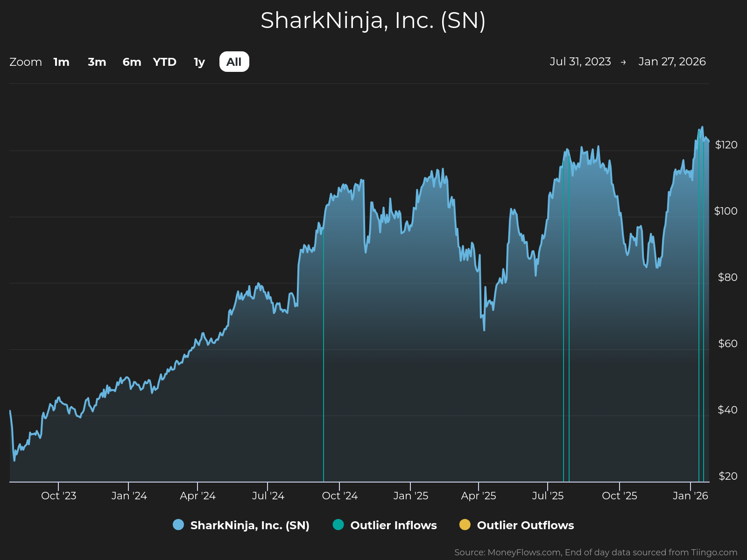Select the All zoom range
The height and width of the screenshot is (560, 747).
234,62
